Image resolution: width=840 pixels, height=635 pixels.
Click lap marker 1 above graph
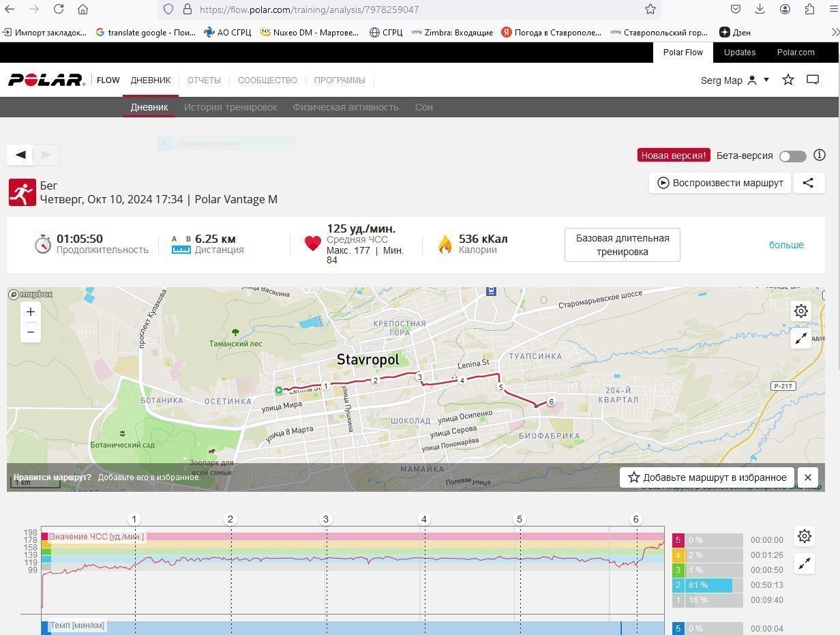pos(135,520)
